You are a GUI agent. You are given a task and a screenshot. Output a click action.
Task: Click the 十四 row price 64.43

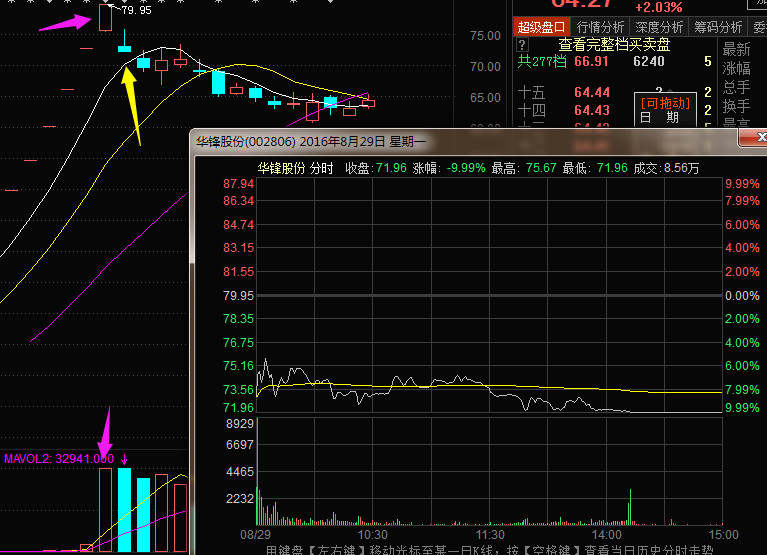coord(592,111)
